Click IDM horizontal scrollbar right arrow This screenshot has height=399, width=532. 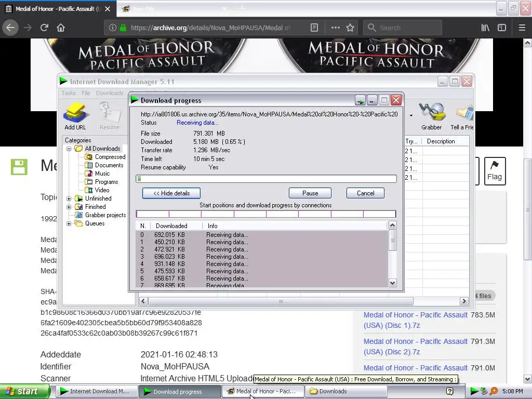464,301
